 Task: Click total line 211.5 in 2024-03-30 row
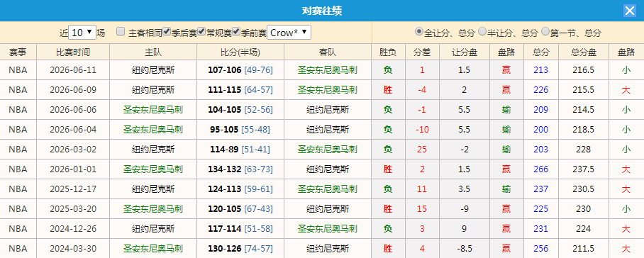584,249
